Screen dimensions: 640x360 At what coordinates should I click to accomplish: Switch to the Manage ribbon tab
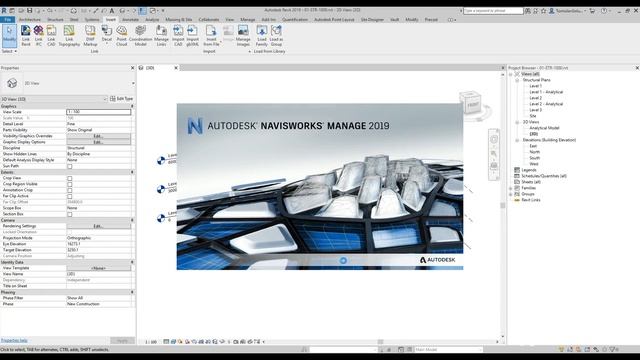(x=247, y=20)
